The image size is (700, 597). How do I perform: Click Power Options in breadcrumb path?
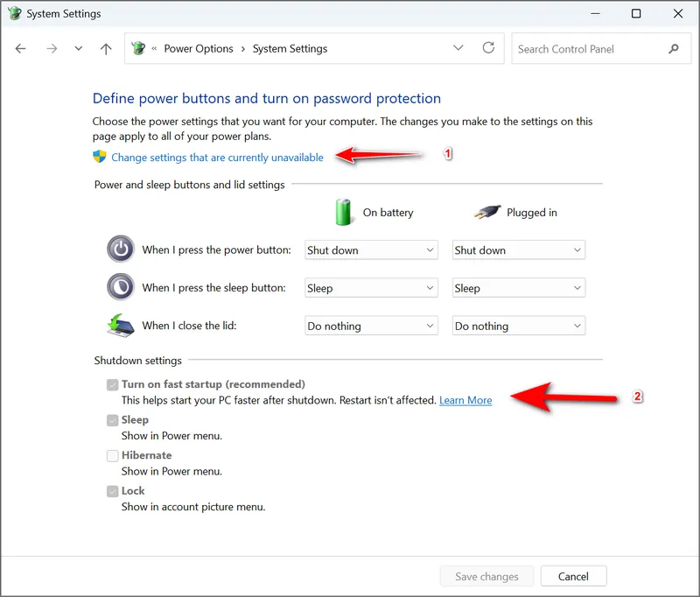(199, 49)
